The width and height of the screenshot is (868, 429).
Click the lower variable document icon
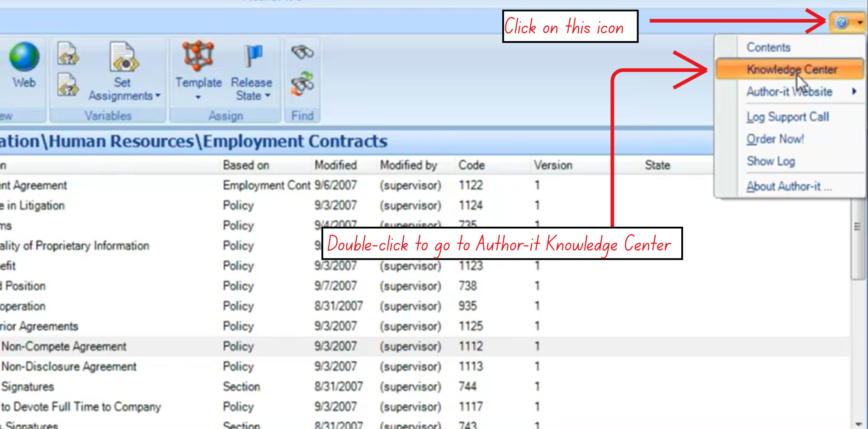click(x=67, y=85)
